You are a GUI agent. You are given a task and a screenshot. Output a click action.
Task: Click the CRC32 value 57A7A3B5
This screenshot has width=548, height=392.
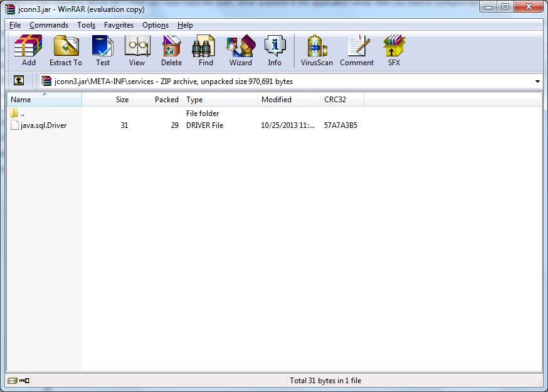340,125
